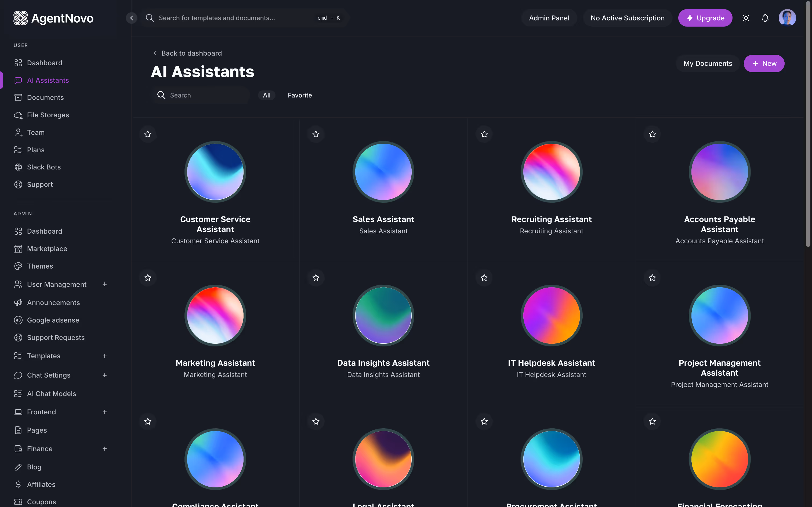Favorite the Marketing Assistant star
Image resolution: width=812 pixels, height=507 pixels.
[x=148, y=278]
